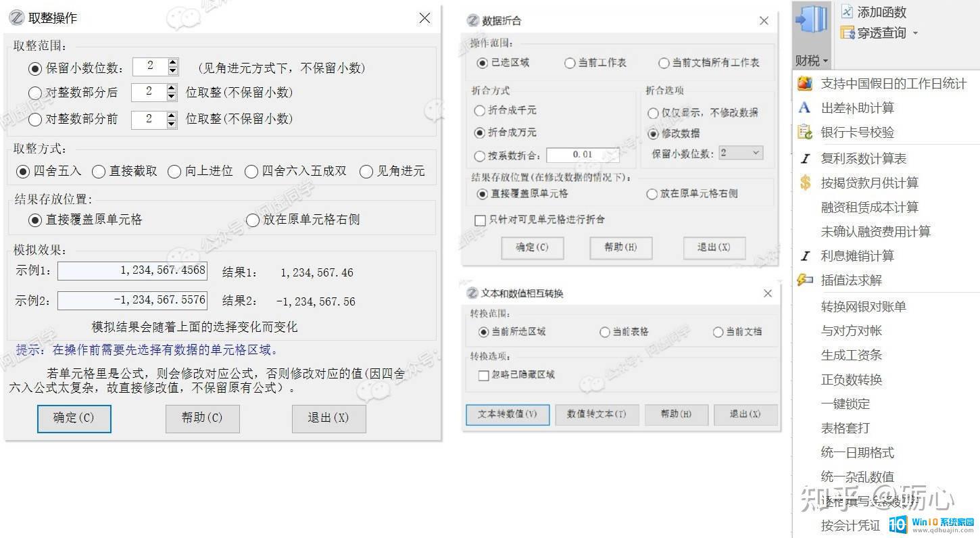Choose 四舍五入 rounding method
The image size is (980, 538).
click(x=23, y=171)
